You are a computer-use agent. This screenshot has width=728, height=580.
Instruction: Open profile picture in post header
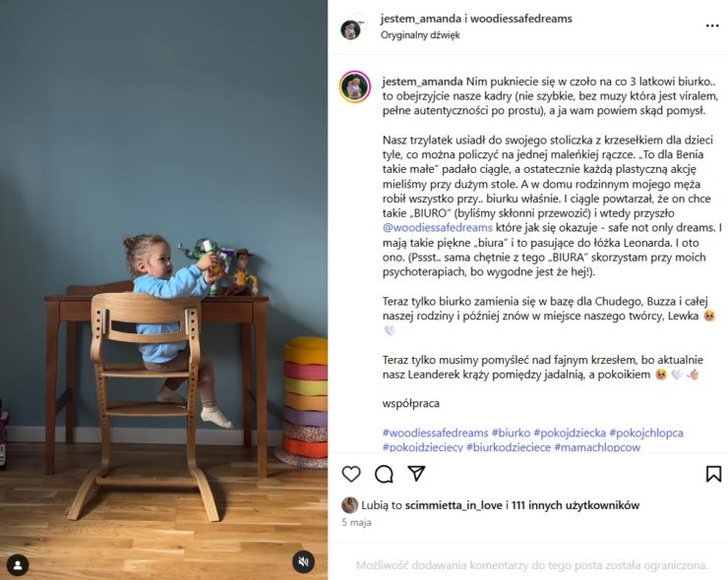(351, 29)
